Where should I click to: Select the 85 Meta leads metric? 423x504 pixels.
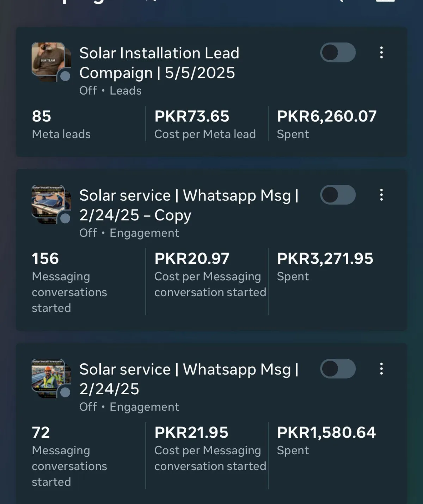coord(61,125)
